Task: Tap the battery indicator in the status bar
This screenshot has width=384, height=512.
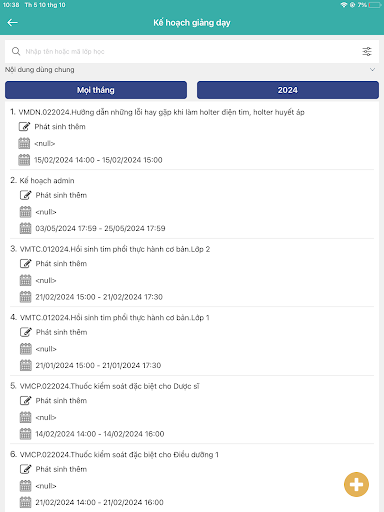Action: coord(375,5)
